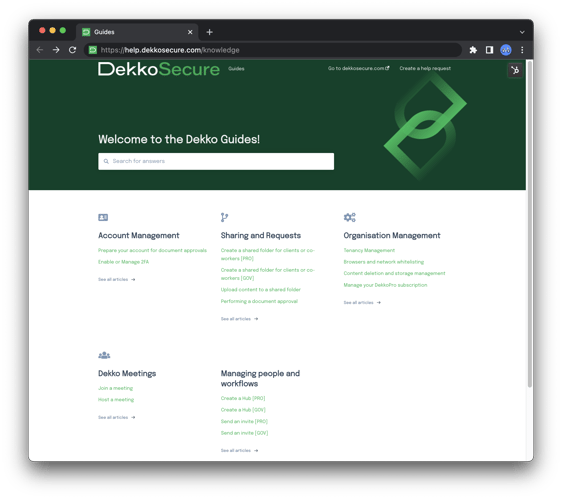Click the browser address bar URL
562x499 pixels.
[170, 50]
